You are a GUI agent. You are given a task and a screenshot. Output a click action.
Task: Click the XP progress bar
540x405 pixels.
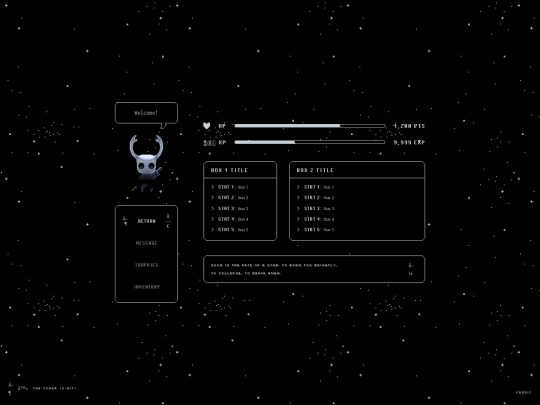[310, 142]
